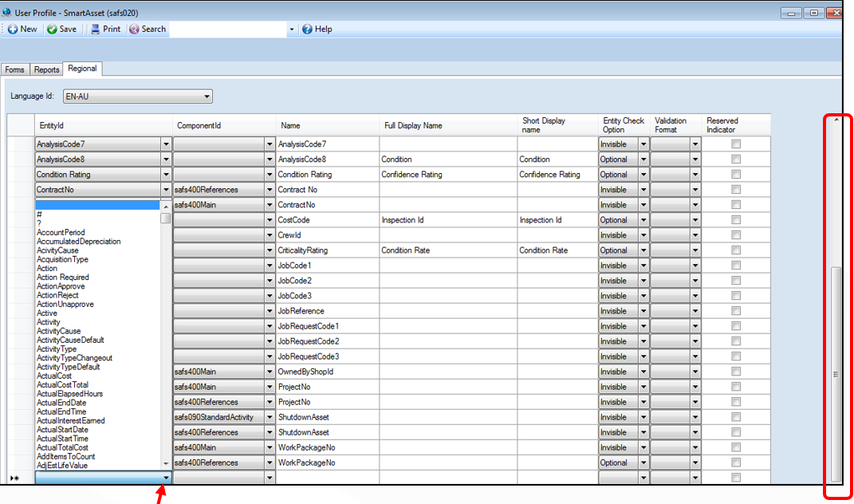
Task: Click the entity list scroll down arrow
Action: tap(166, 464)
